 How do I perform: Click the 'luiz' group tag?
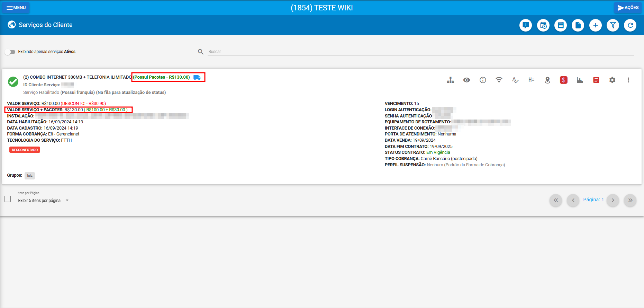coord(30,176)
